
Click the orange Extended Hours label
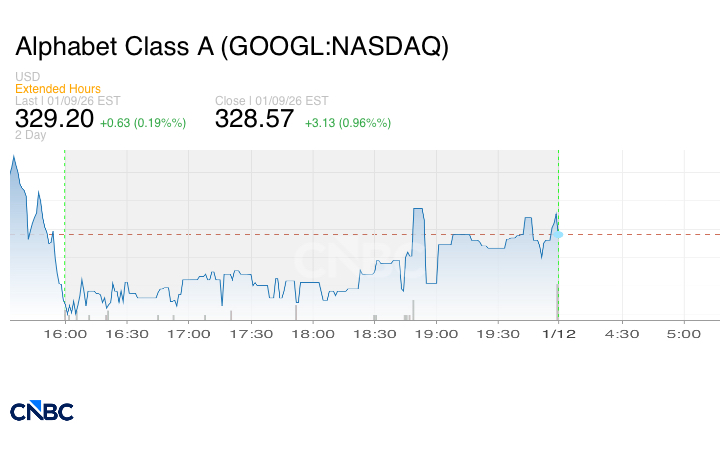tap(58, 89)
